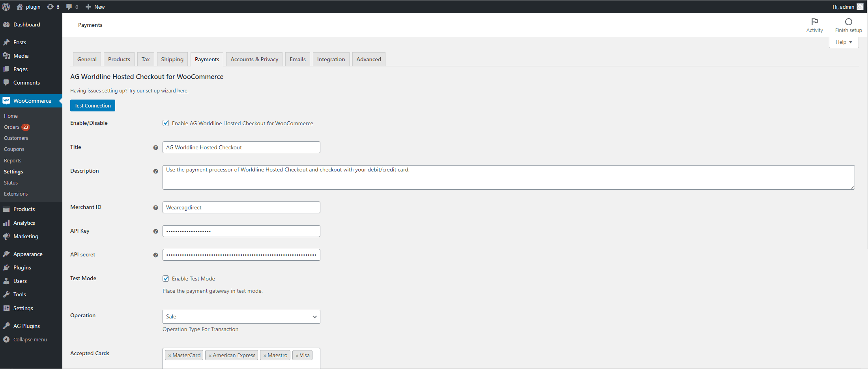The width and height of the screenshot is (868, 369).
Task: Click the WordPress logo icon
Action: coord(6,7)
